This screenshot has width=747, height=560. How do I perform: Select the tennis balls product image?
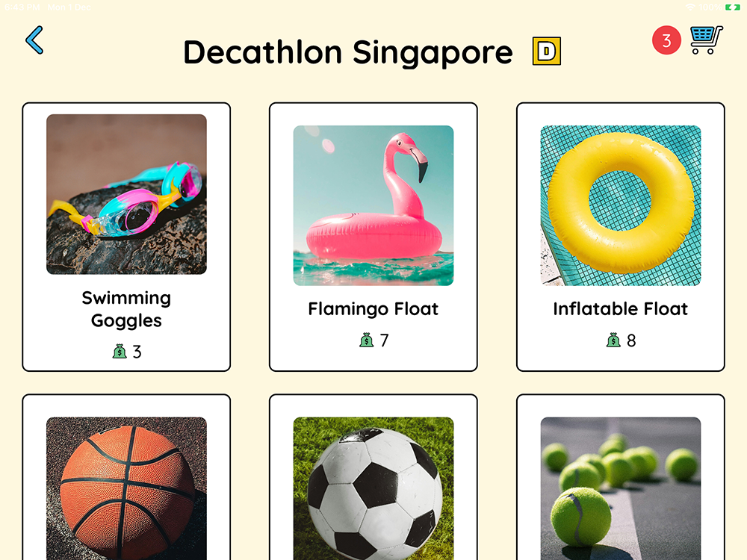click(x=621, y=488)
